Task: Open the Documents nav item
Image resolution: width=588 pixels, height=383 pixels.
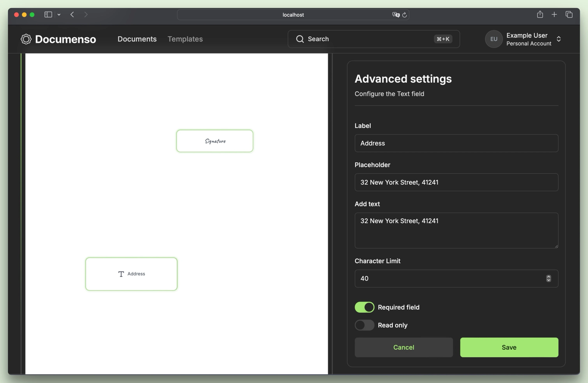Action: [x=137, y=39]
